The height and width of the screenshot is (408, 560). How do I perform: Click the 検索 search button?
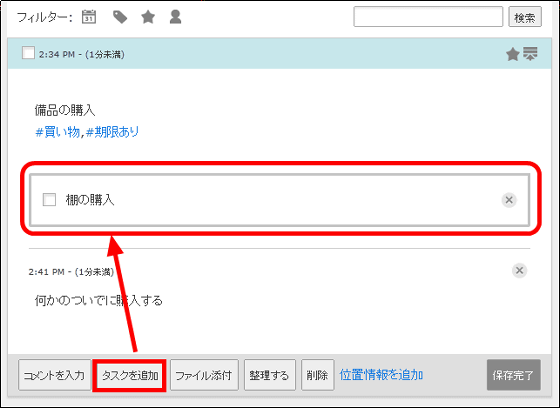[525, 17]
